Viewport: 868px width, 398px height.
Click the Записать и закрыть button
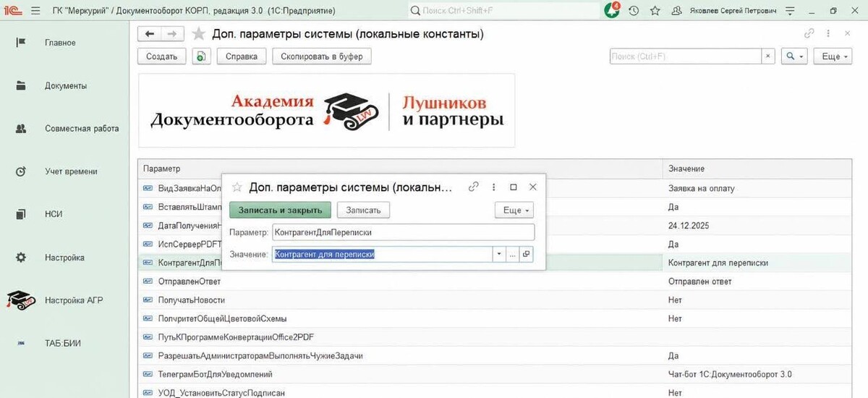[x=280, y=210]
